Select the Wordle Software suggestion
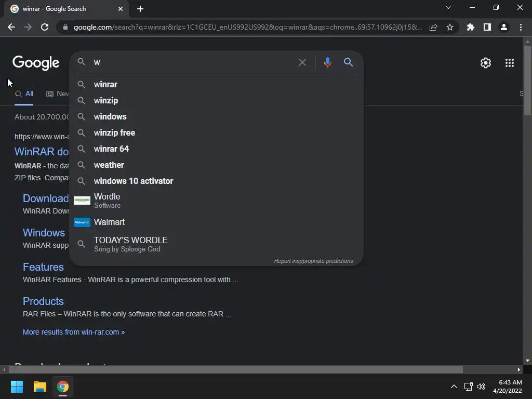The image size is (532, 399). pos(216,201)
